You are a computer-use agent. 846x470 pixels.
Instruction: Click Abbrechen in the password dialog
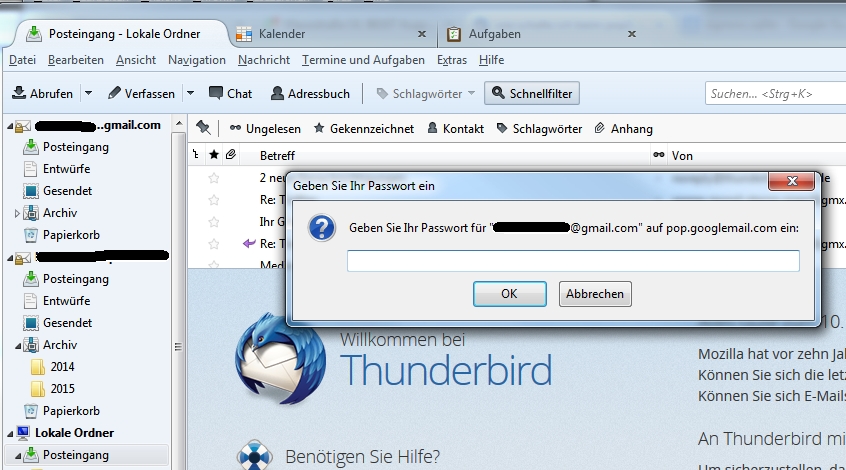pyautogui.click(x=595, y=294)
